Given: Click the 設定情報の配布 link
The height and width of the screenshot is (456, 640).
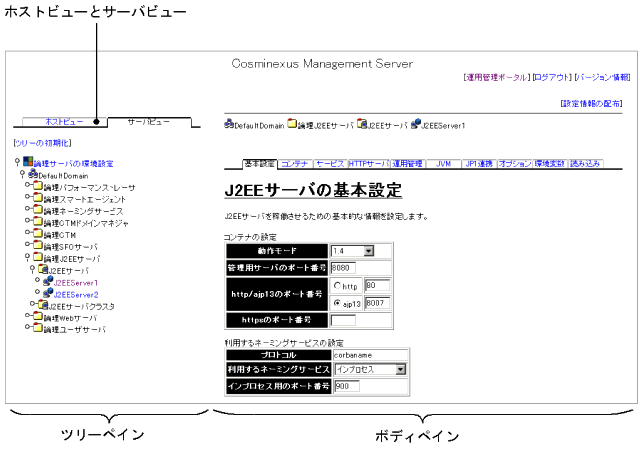Looking at the screenshot, I should click(x=591, y=104).
